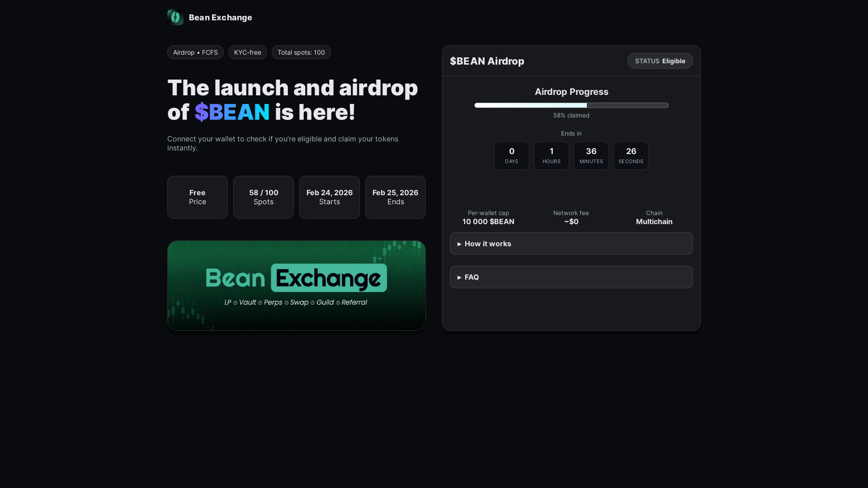Click the Feb 25, 2026 Ends card

tap(396, 197)
